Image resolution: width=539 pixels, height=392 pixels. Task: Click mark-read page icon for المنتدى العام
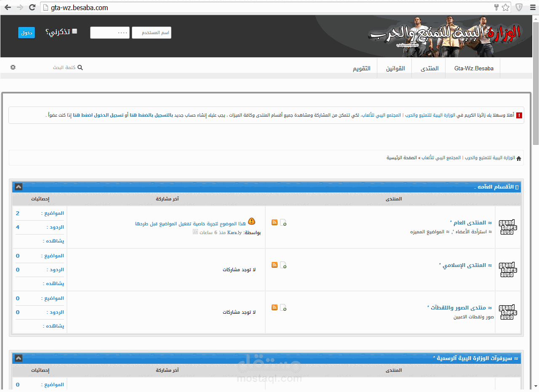click(283, 223)
